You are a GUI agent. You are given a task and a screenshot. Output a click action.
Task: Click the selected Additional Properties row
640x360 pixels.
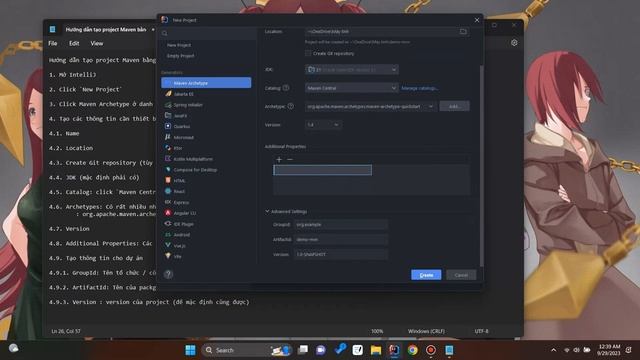322,170
